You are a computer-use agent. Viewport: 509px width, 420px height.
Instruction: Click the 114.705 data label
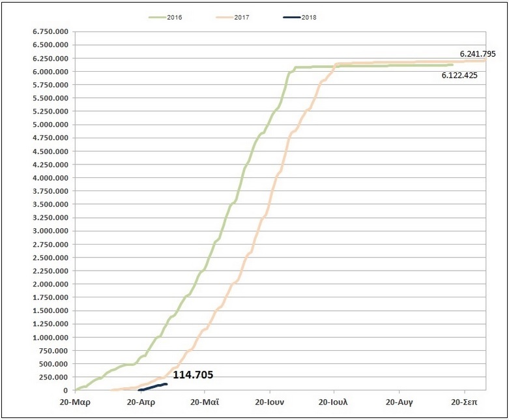pos(192,375)
